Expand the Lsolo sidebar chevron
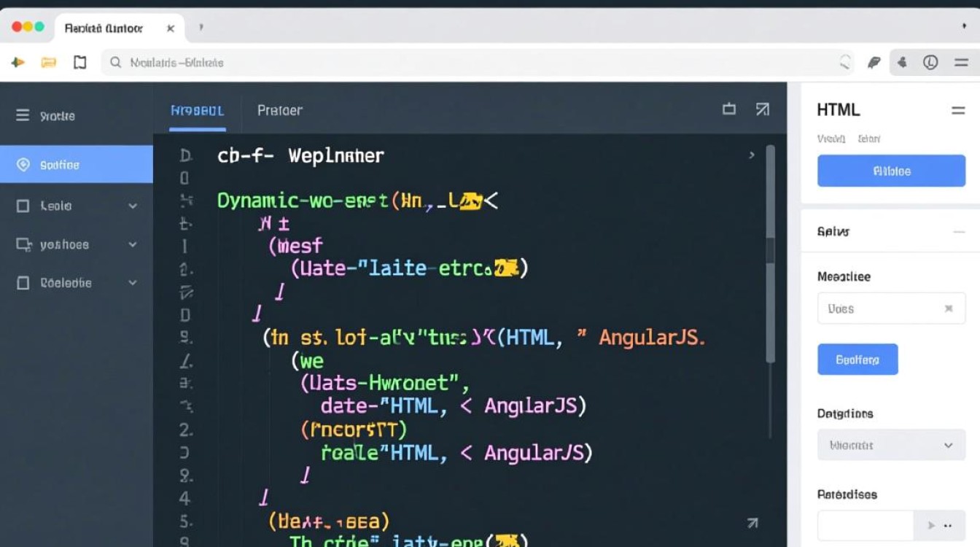980x547 pixels. tap(133, 206)
